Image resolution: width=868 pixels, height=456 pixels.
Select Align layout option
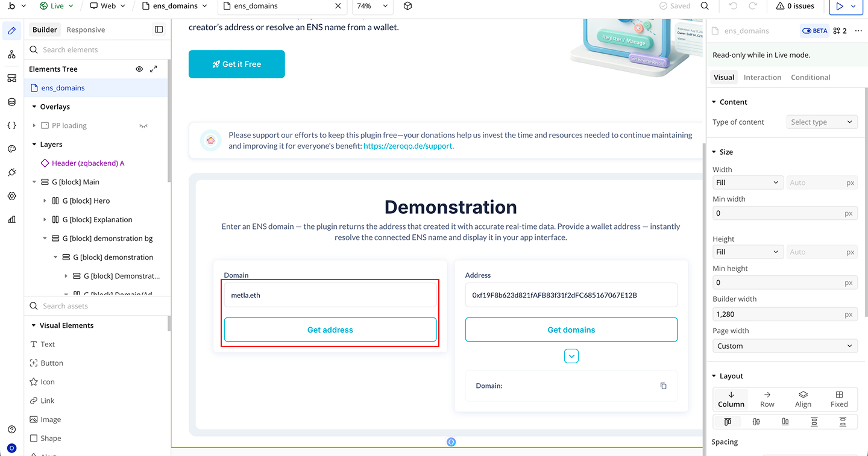803,399
